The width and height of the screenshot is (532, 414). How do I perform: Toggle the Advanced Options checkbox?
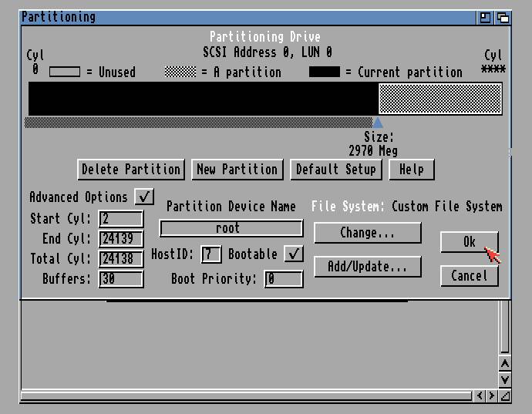point(144,197)
